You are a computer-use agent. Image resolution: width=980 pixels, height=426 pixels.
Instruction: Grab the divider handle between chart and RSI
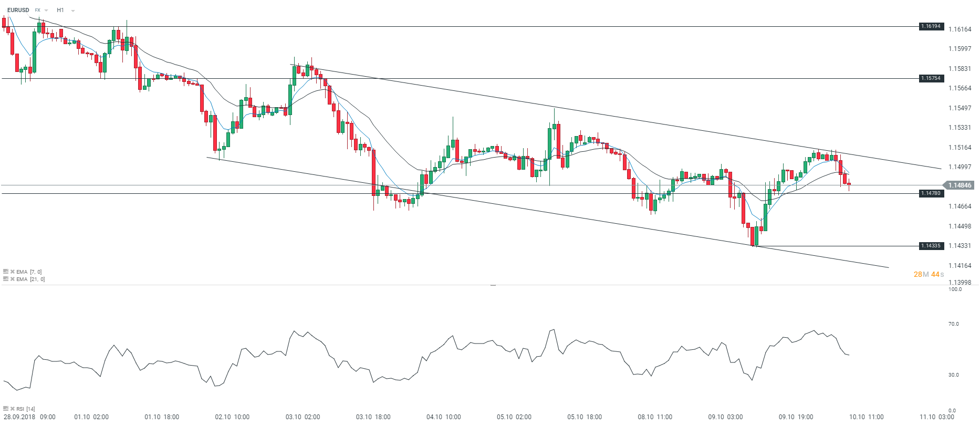tap(493, 285)
